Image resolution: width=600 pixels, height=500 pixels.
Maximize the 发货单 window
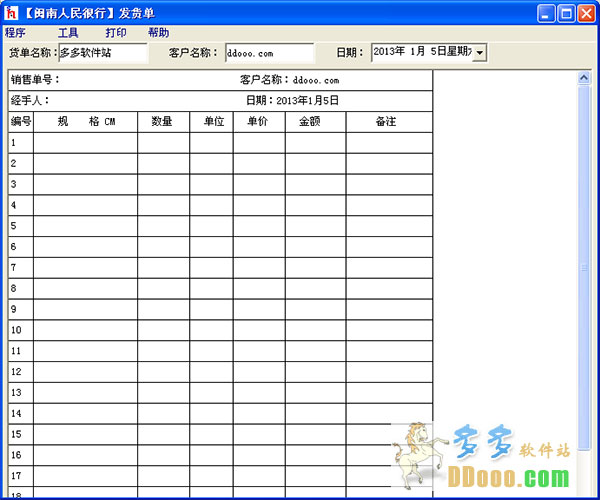pyautogui.click(x=566, y=14)
